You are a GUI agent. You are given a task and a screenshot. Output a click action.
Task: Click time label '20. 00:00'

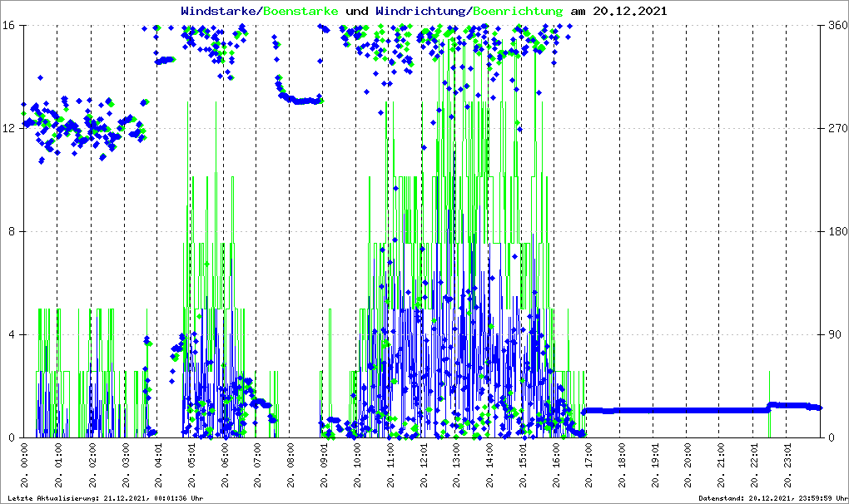tap(24, 465)
